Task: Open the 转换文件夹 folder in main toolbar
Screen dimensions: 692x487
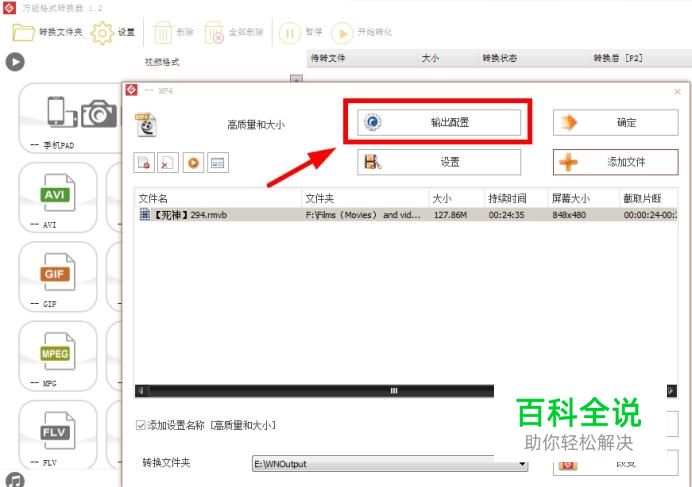Action: tap(47, 32)
